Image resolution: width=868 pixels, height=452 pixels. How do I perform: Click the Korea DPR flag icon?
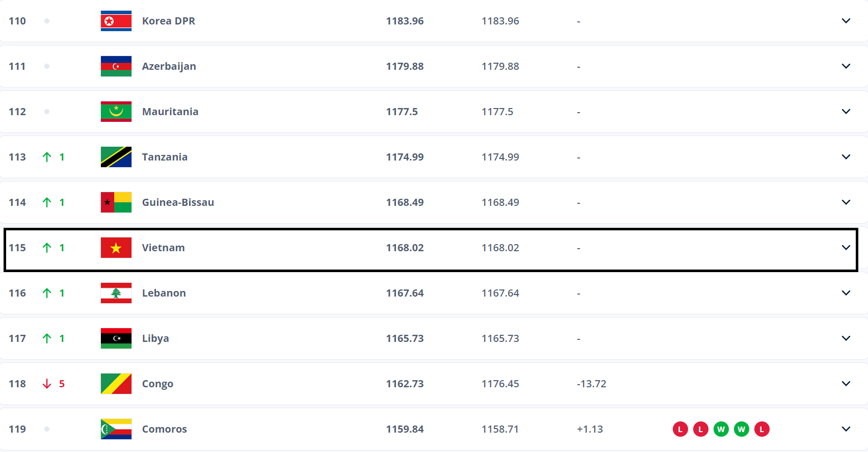pos(116,21)
